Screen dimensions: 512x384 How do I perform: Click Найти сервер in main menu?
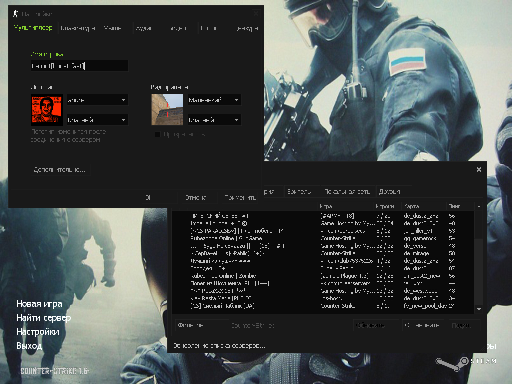point(44,318)
